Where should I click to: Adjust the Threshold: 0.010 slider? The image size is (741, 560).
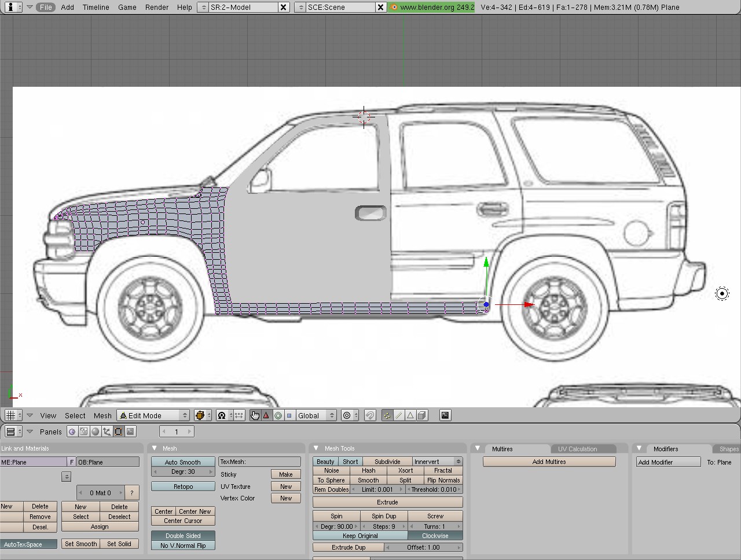(435, 489)
